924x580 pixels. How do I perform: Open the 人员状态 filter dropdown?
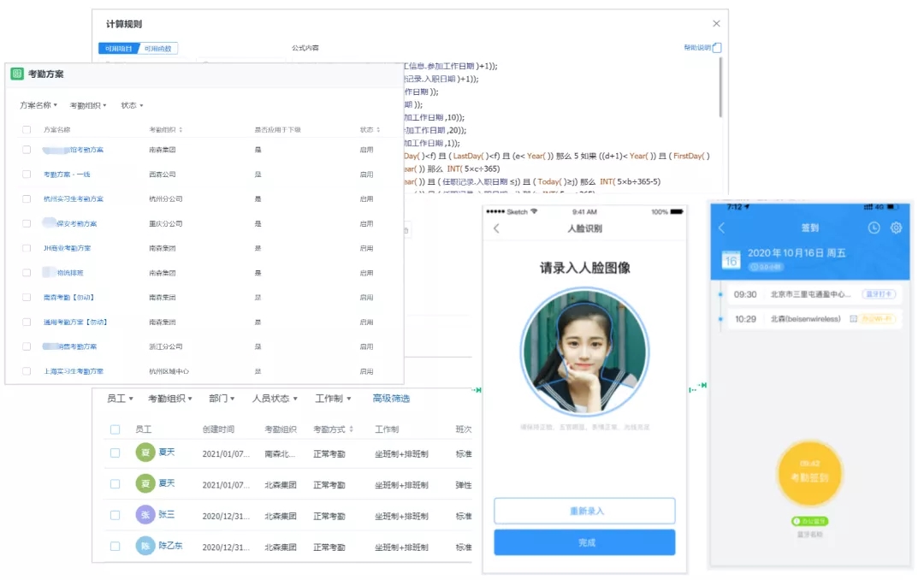coord(275,399)
